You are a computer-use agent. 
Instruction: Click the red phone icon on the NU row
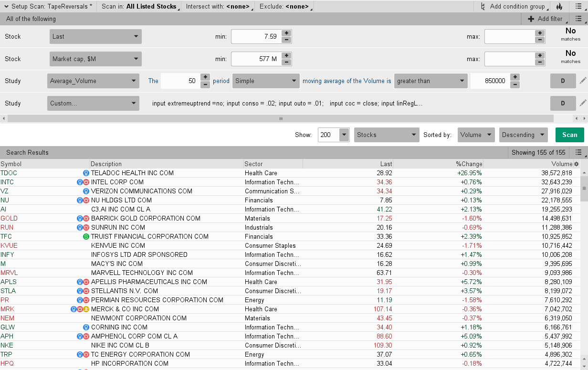[x=86, y=200]
